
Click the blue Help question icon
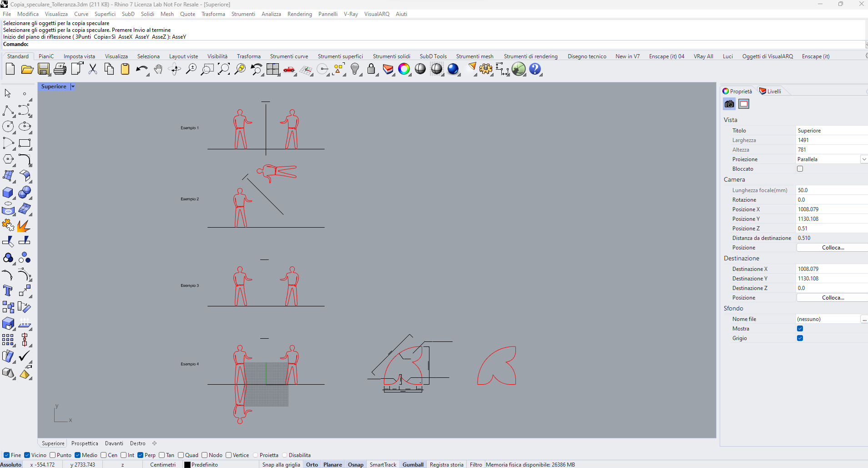coord(535,69)
